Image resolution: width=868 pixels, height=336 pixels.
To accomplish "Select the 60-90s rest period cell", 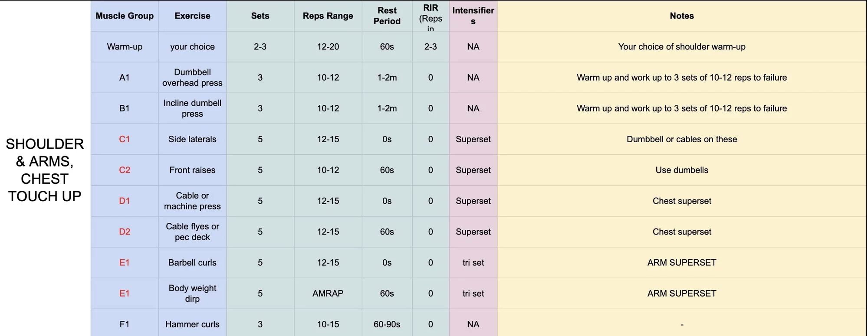I will tap(387, 324).
